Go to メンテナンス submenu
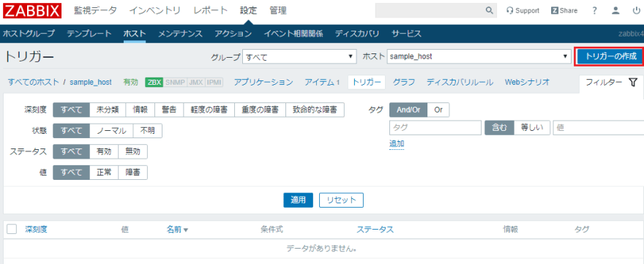 180,34
